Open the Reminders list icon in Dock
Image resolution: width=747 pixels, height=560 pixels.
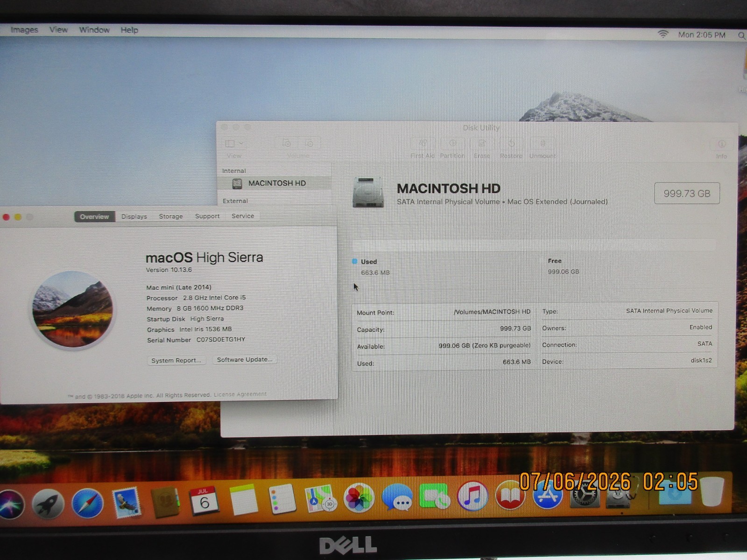click(282, 499)
